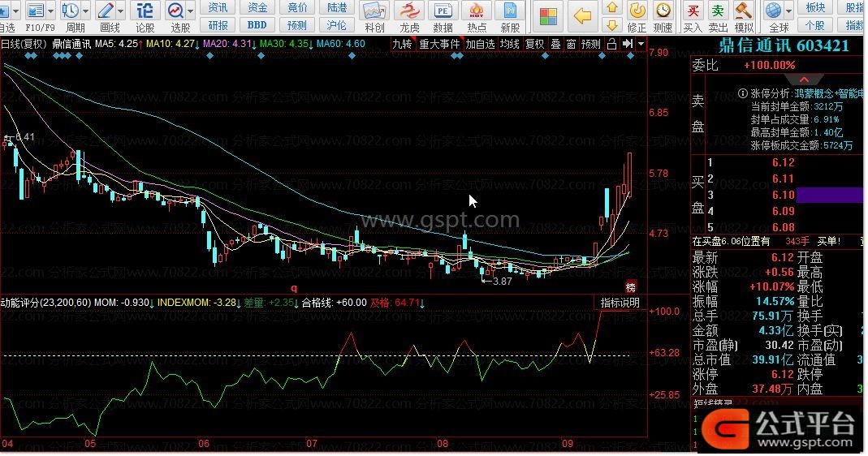This screenshot has height=456, width=868.
Task: Click the 榜 badge on the price chart
Action: 631,287
